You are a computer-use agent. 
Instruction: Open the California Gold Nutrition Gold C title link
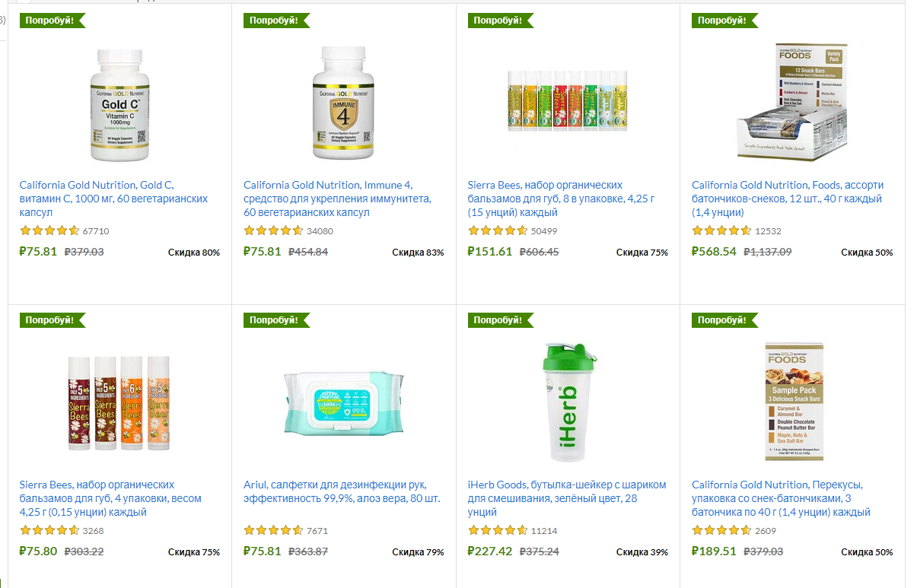[113, 199]
